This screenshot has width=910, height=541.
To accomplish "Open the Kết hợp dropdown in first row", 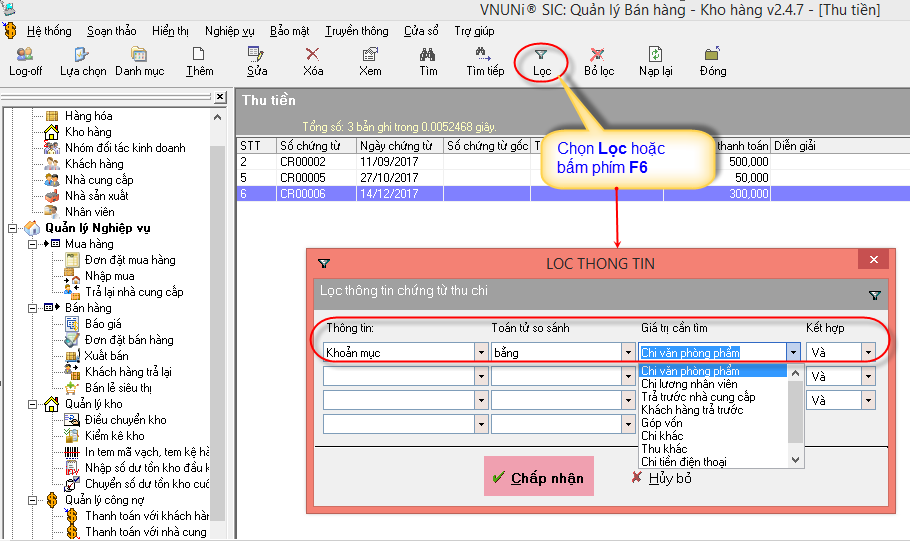I will (868, 352).
